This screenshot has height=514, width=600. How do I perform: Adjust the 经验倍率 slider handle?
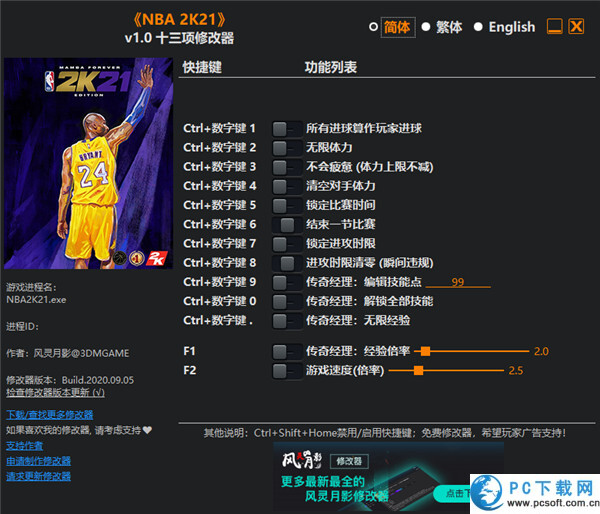pyautogui.click(x=425, y=351)
